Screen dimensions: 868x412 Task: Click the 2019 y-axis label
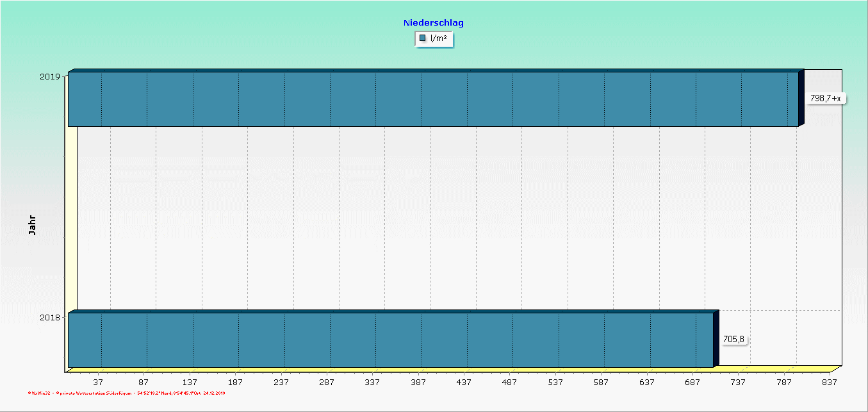50,77
